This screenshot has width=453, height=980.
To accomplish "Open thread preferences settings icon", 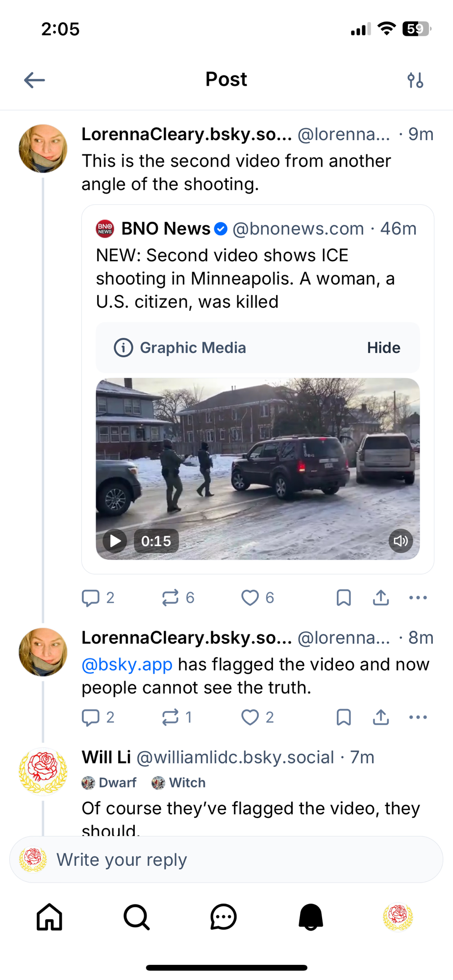I will (415, 80).
